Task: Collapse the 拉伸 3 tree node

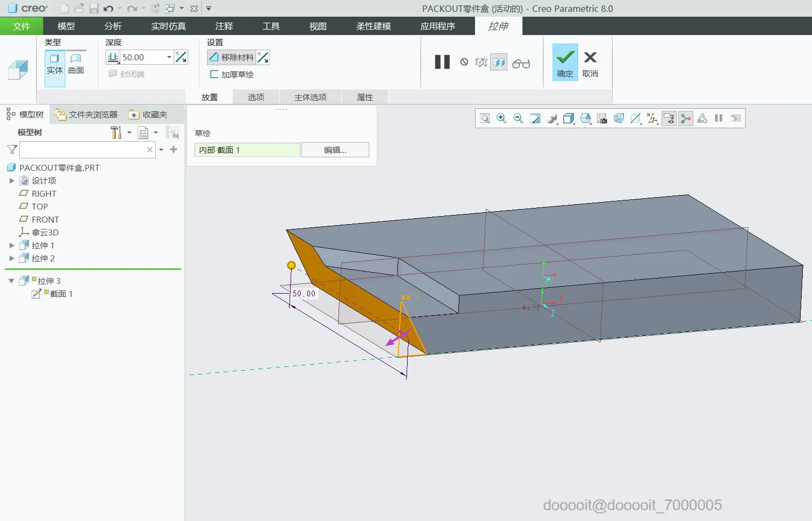Action: pyautogui.click(x=11, y=281)
